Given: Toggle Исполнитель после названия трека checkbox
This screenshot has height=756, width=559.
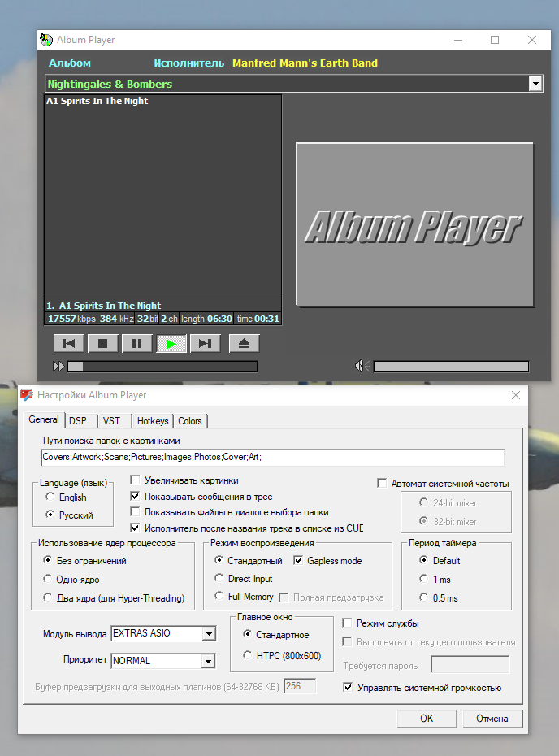Looking at the screenshot, I should pos(136,528).
